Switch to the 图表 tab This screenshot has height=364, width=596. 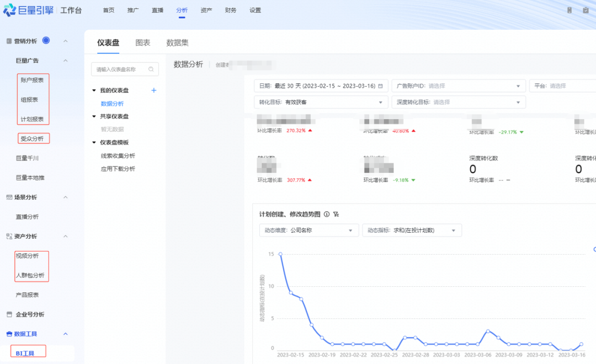point(142,42)
